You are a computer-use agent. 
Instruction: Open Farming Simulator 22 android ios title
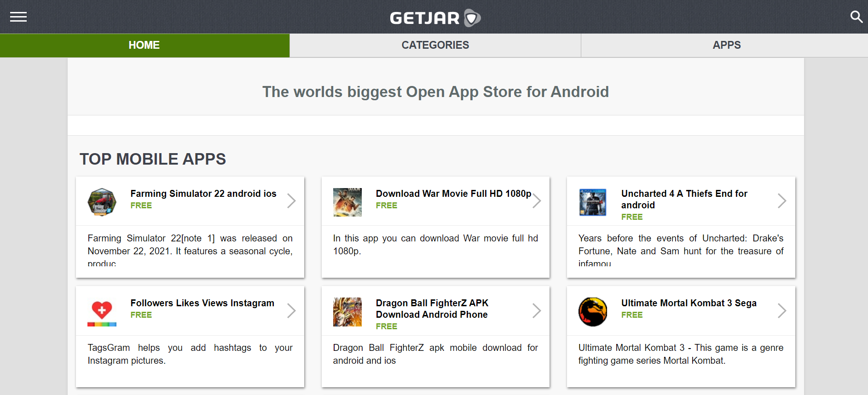[x=203, y=194]
